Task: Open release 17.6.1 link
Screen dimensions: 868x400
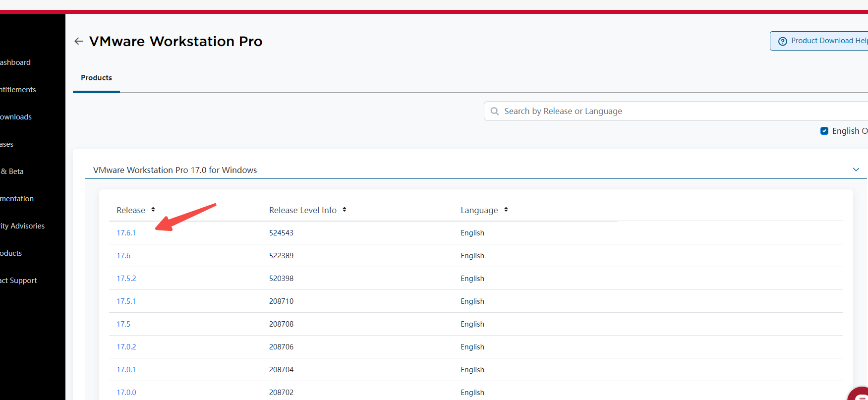Action: click(x=126, y=233)
